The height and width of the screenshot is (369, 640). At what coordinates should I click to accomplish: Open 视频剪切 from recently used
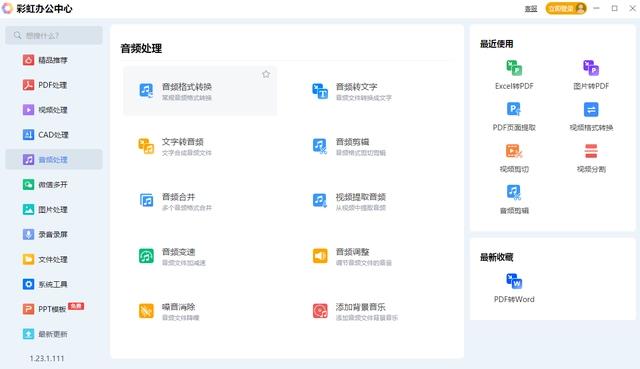coord(514,158)
